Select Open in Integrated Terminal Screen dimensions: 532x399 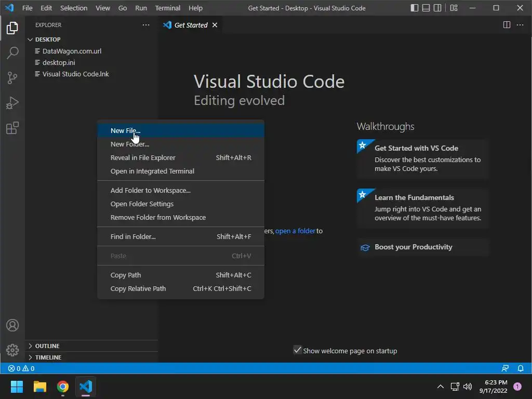[180, 171]
